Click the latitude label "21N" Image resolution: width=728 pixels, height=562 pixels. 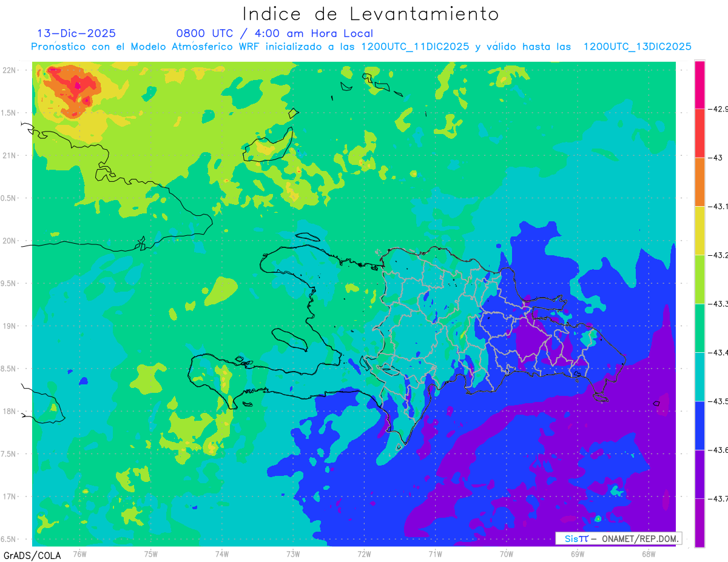click(8, 155)
